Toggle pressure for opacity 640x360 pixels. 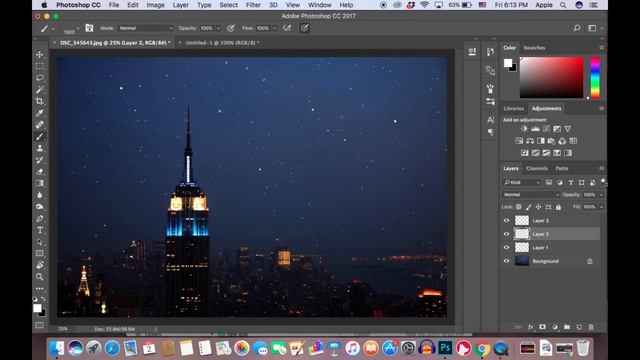click(231, 28)
